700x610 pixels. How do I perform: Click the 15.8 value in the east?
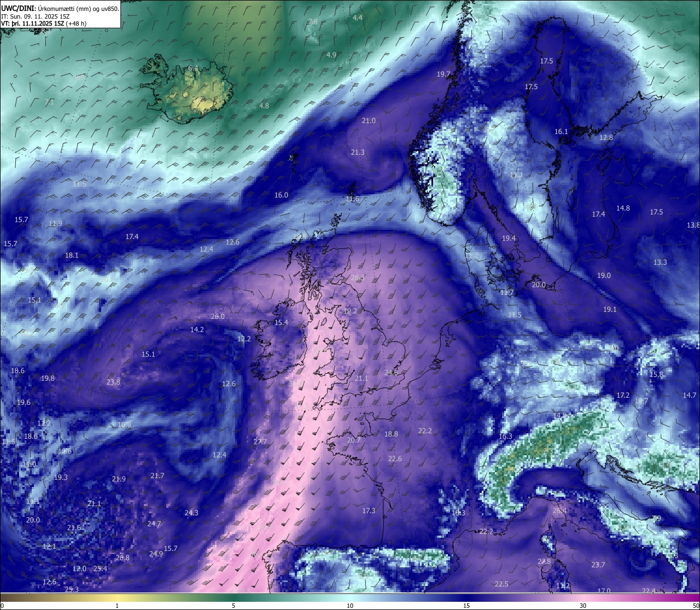656,375
